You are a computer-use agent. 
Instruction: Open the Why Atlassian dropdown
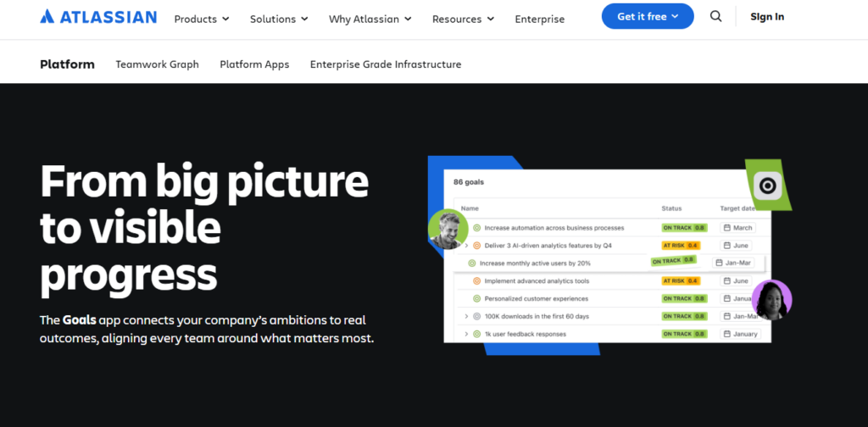(370, 19)
